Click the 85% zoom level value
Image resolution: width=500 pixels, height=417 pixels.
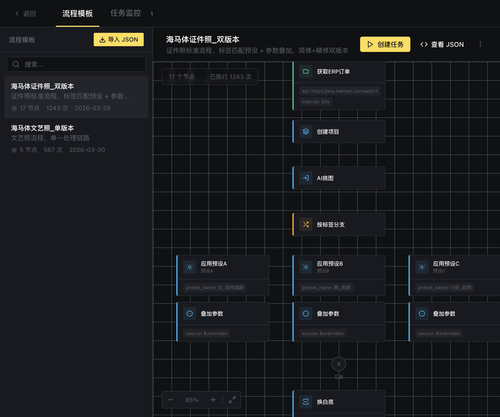(x=192, y=400)
